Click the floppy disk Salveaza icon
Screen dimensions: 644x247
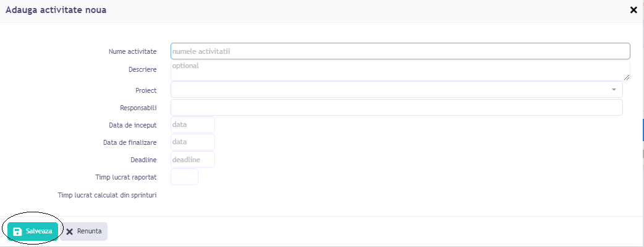(17, 232)
